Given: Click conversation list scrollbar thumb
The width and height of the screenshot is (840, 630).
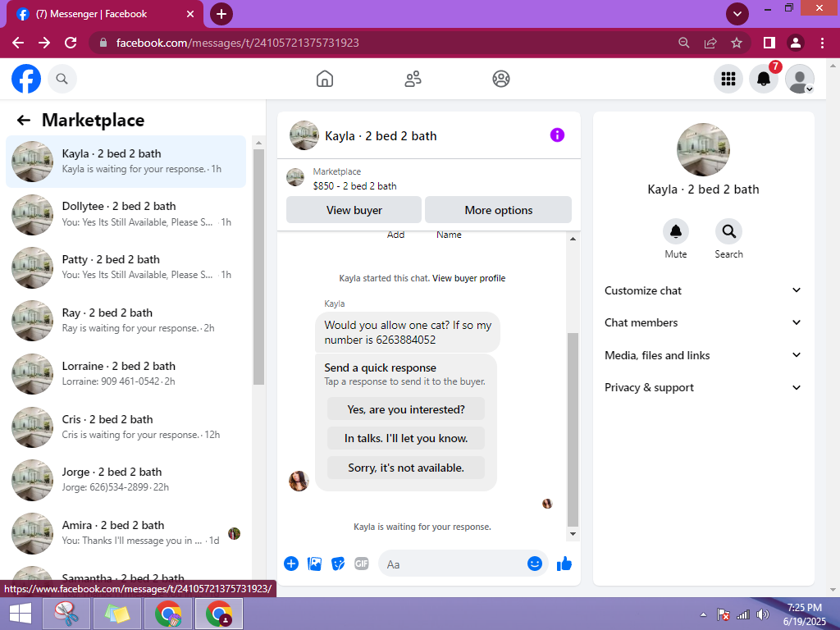Looking at the screenshot, I should pyautogui.click(x=258, y=267).
